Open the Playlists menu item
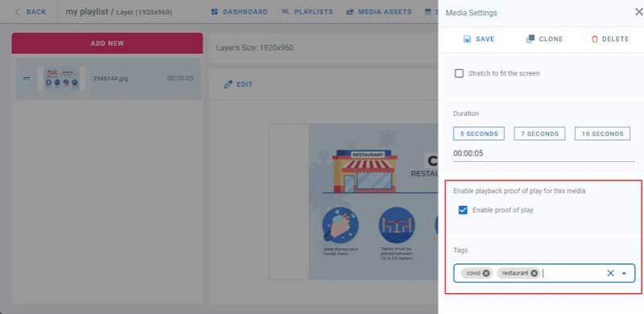 [308, 12]
